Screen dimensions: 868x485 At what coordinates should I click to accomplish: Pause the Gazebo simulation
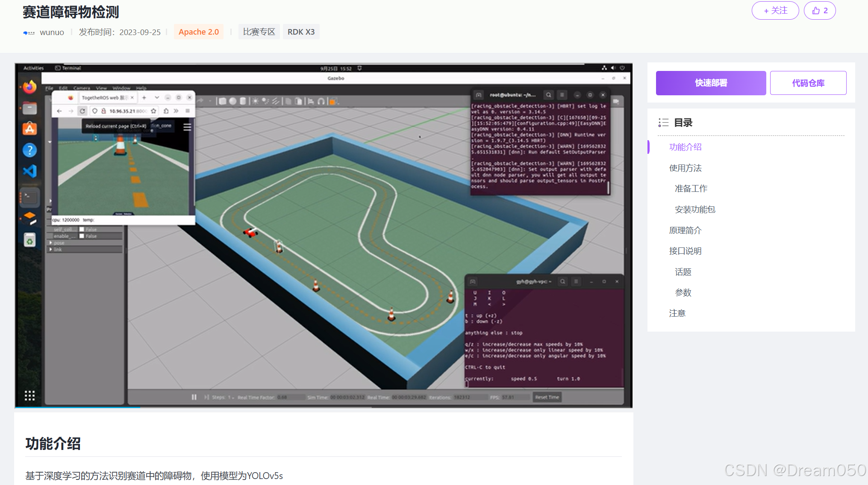coord(194,397)
